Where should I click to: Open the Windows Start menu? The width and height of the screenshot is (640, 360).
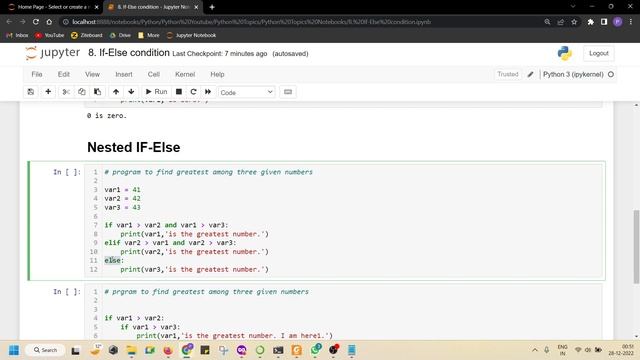coord(14,350)
